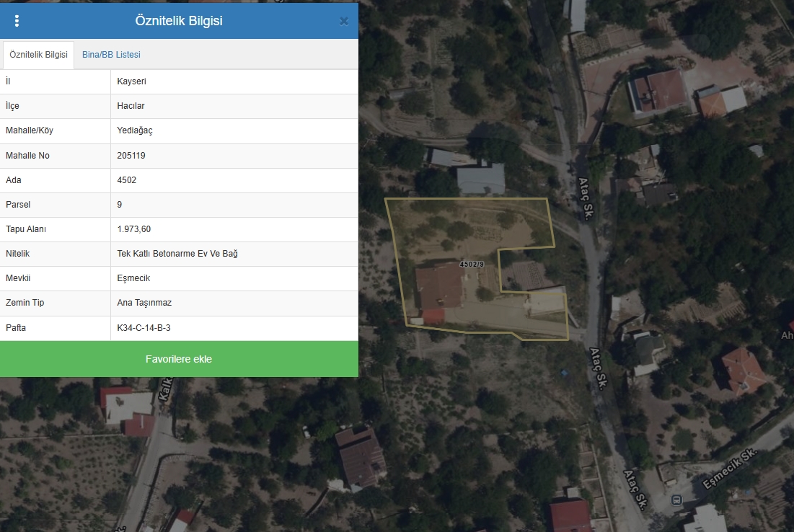Click the Zemin Tip field label
The image size is (794, 532).
(25, 303)
